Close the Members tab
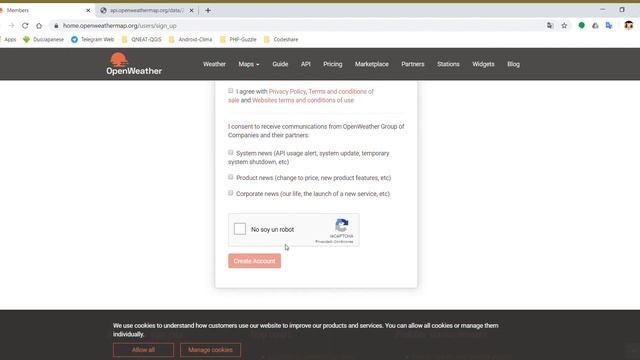This screenshot has width=640, height=360. point(88,10)
